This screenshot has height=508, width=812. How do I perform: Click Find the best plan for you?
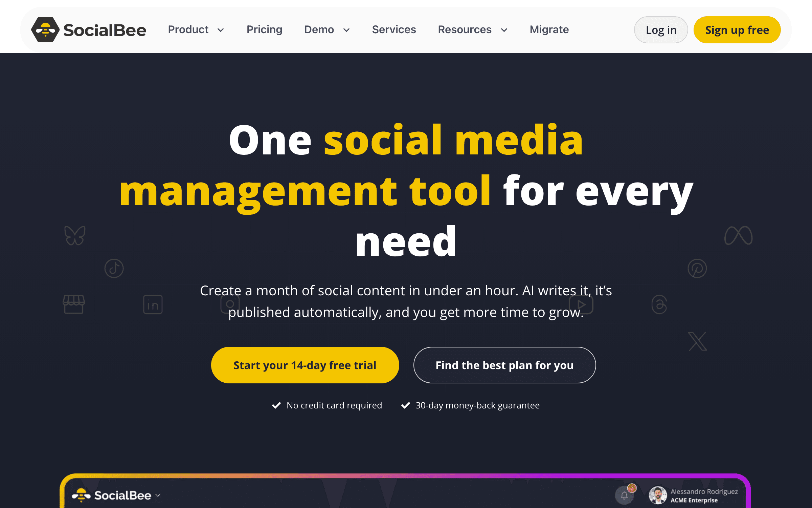tap(504, 365)
